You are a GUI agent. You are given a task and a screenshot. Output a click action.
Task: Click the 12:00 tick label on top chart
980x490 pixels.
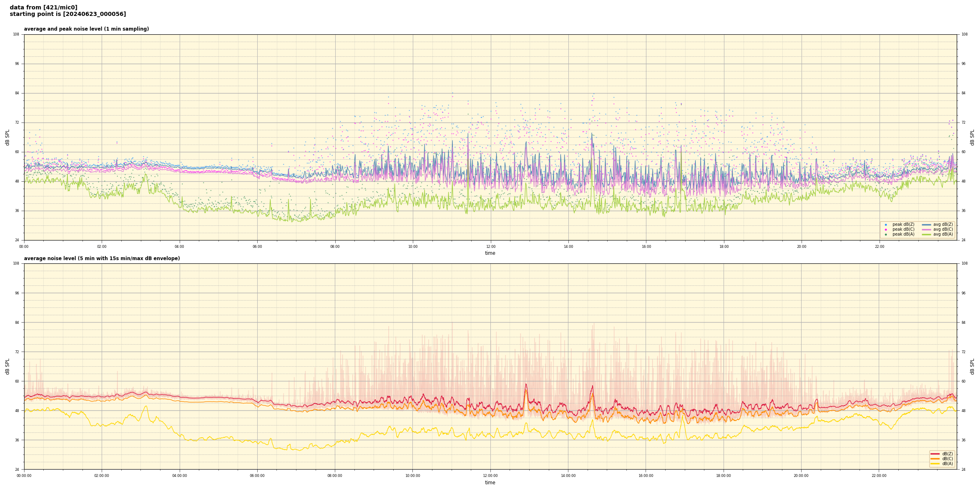pos(490,247)
